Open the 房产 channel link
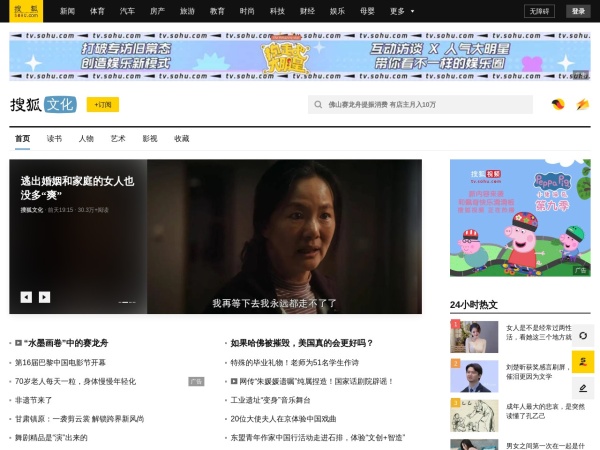The image size is (600, 450). [157, 11]
